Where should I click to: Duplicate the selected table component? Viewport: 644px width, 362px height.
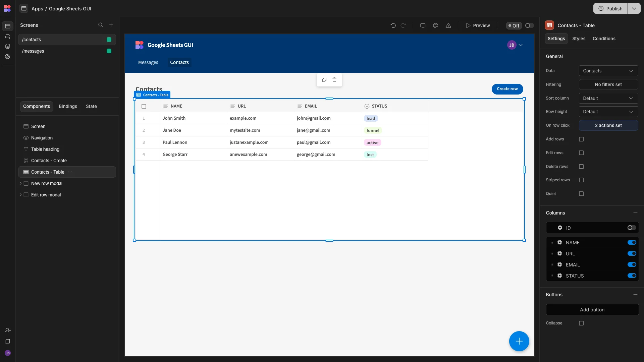324,80
